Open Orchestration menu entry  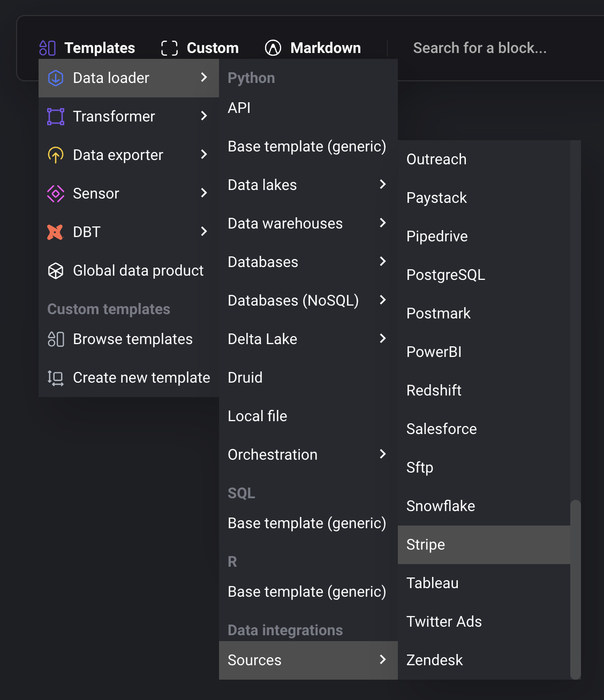(308, 455)
